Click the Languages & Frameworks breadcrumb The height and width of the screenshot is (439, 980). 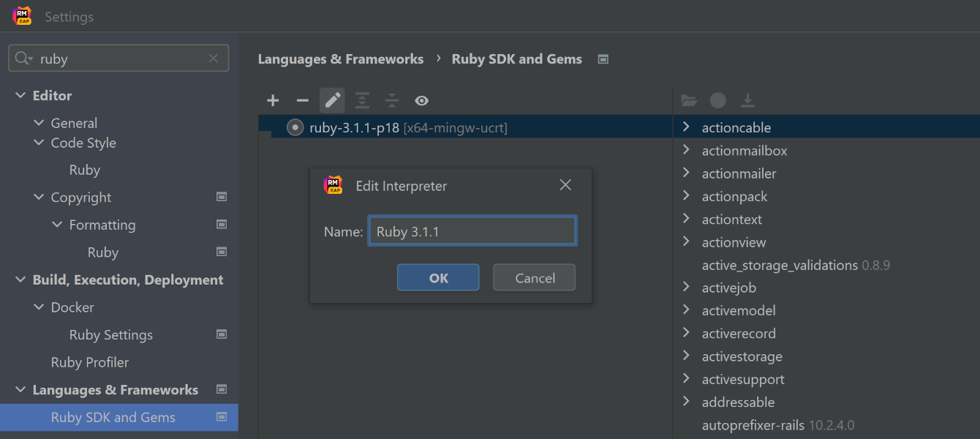click(340, 59)
